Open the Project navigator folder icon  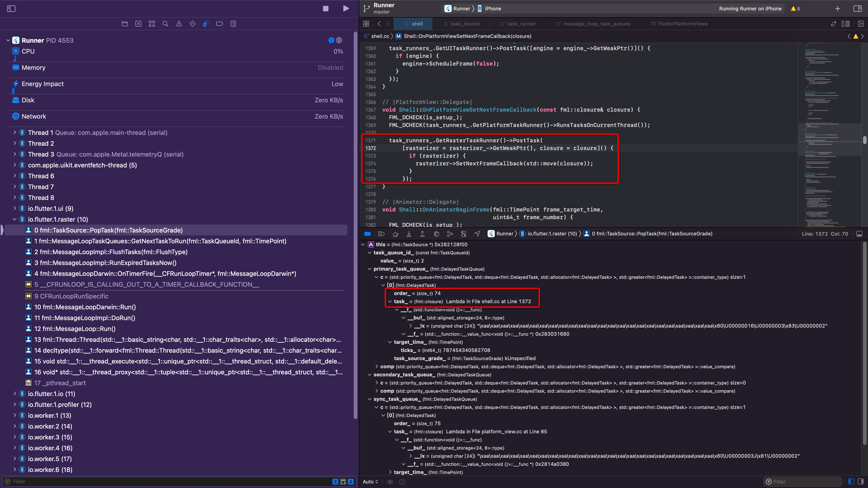(x=125, y=23)
